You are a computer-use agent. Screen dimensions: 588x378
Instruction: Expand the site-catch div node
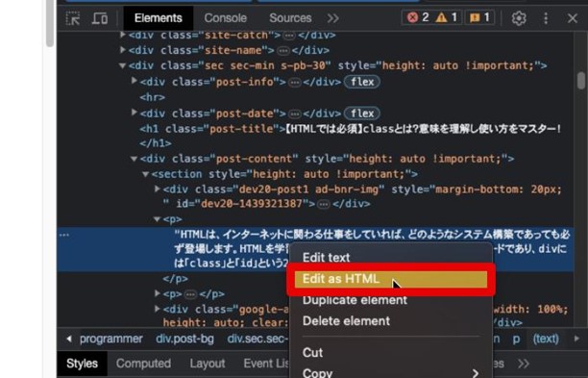click(122, 35)
